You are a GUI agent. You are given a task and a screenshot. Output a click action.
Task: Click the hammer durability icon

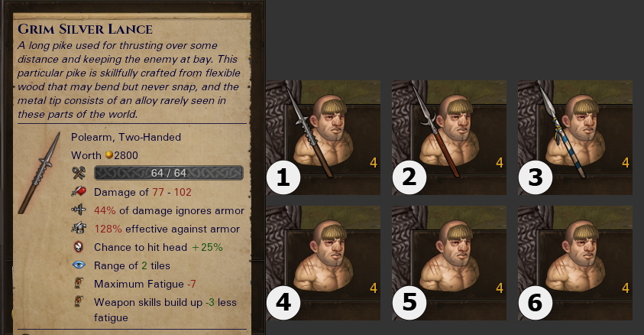(x=79, y=173)
